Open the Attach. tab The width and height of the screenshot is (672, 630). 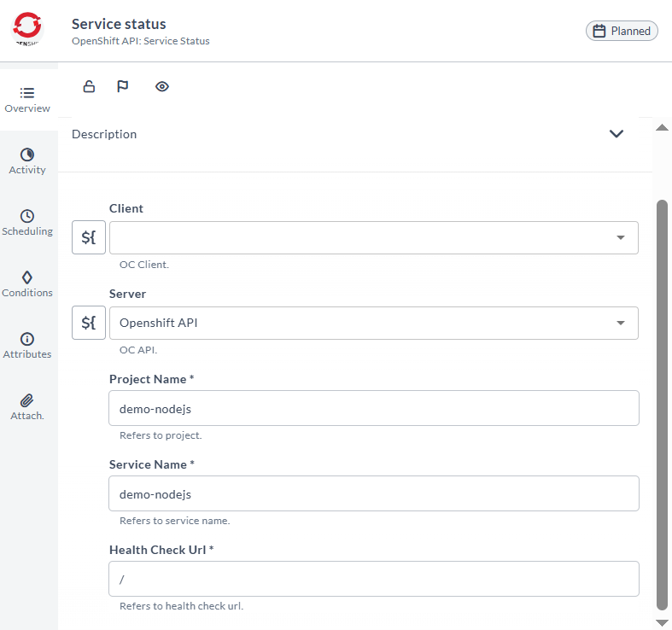pos(27,407)
